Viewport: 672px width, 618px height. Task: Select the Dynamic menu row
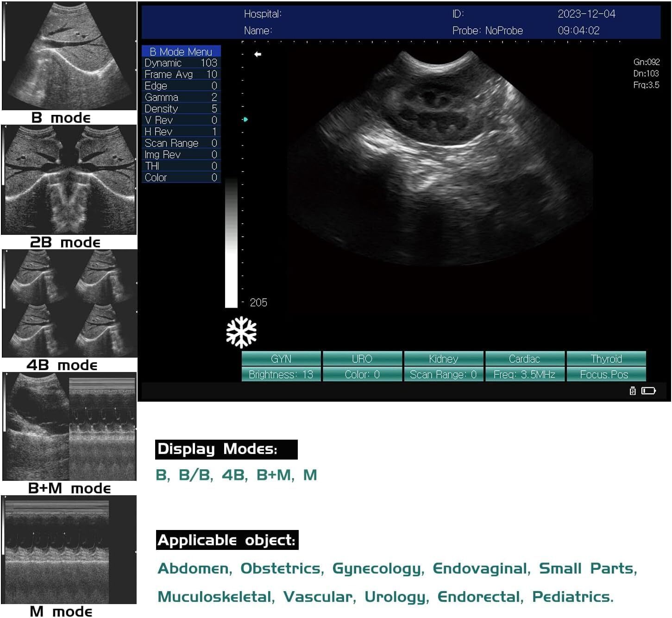point(181,63)
